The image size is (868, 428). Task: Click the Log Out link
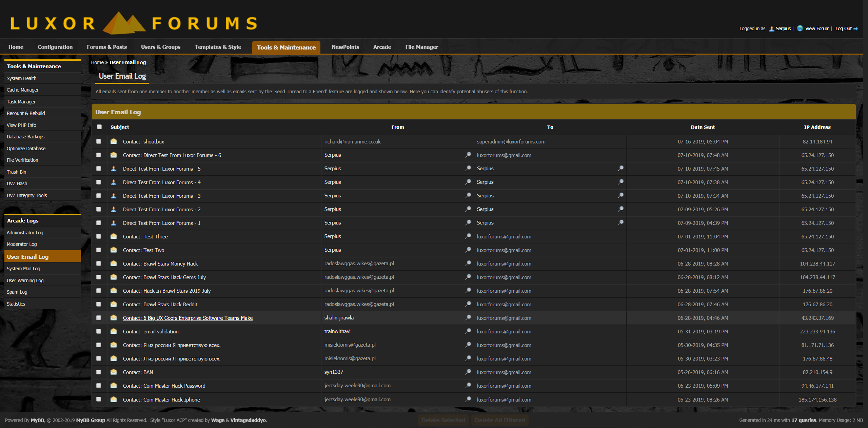(843, 28)
